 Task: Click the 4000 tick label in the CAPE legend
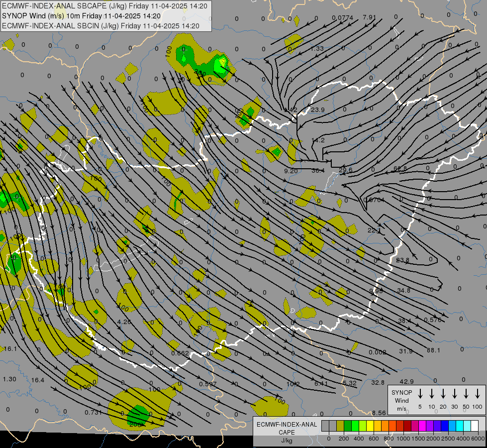463,439
